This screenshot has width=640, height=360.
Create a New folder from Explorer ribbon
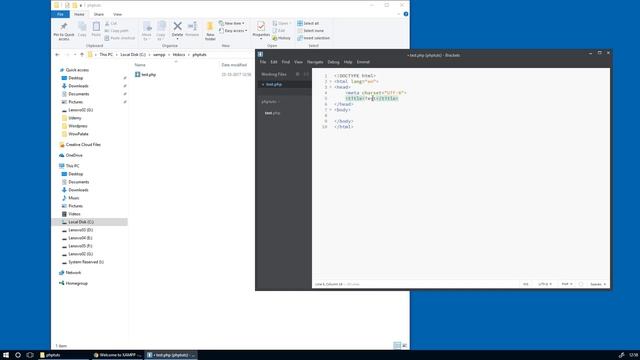pos(210,31)
